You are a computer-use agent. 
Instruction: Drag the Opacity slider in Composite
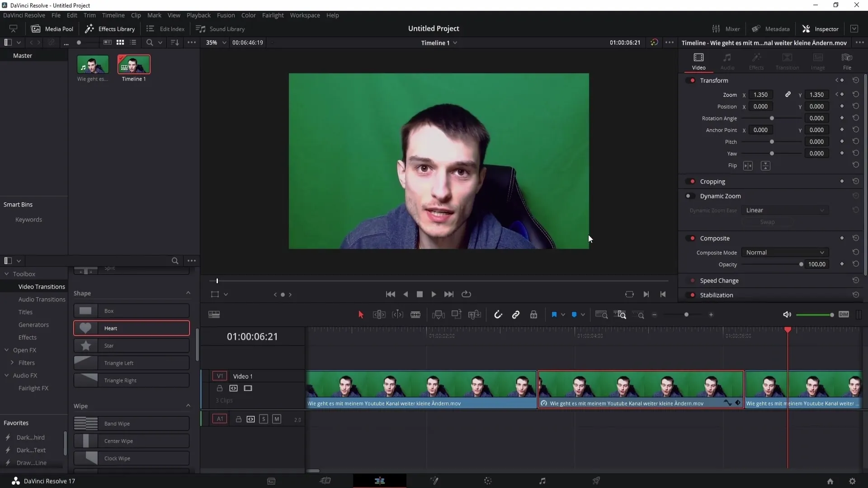(801, 264)
